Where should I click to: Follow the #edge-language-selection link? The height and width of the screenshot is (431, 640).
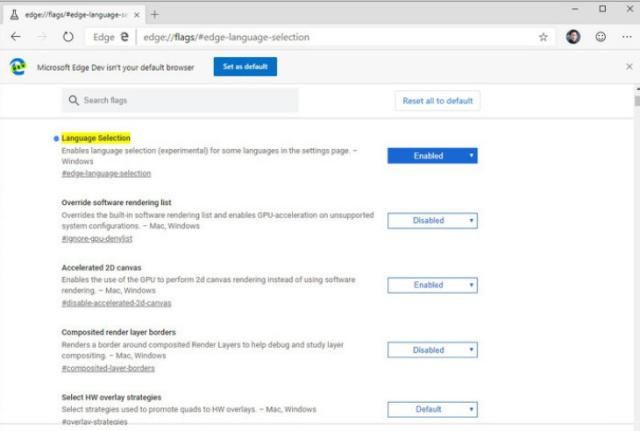click(x=106, y=173)
